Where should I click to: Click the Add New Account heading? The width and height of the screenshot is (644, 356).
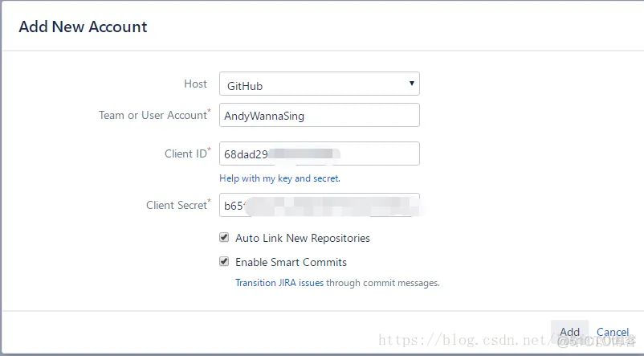pyautogui.click(x=83, y=27)
